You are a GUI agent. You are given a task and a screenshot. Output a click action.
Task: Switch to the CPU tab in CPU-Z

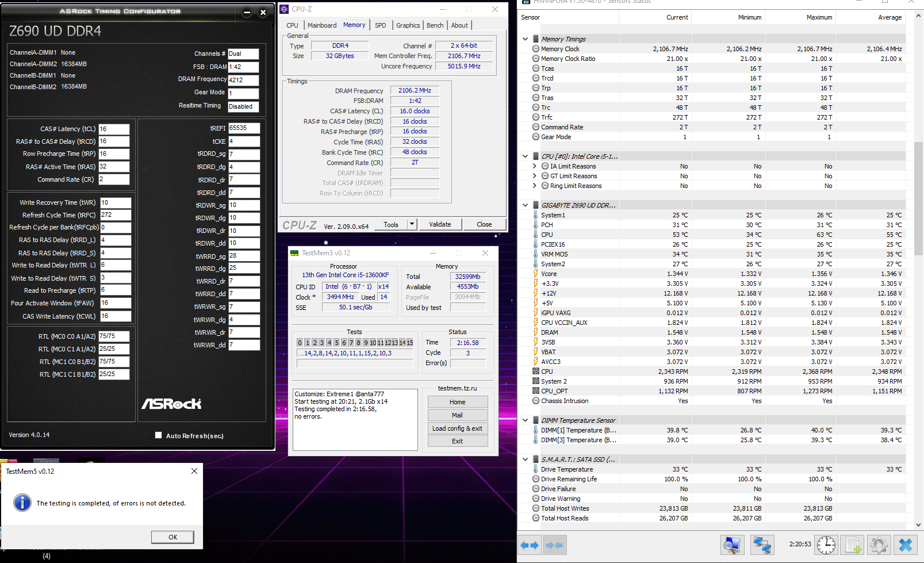(x=292, y=25)
